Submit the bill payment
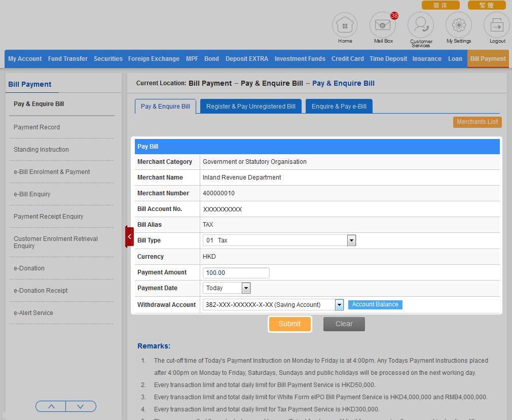The height and width of the screenshot is (420, 512). 289,324
